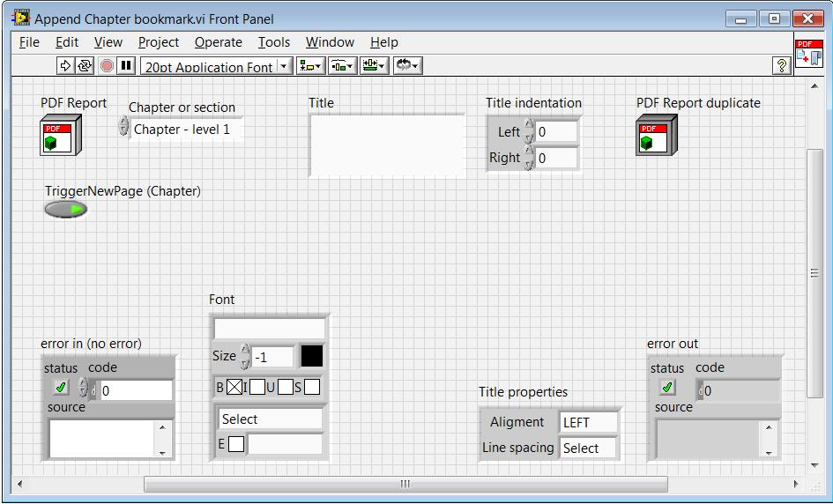The height and width of the screenshot is (504, 833).
Task: Open the Alignment LEFT dropdown
Action: tap(588, 422)
